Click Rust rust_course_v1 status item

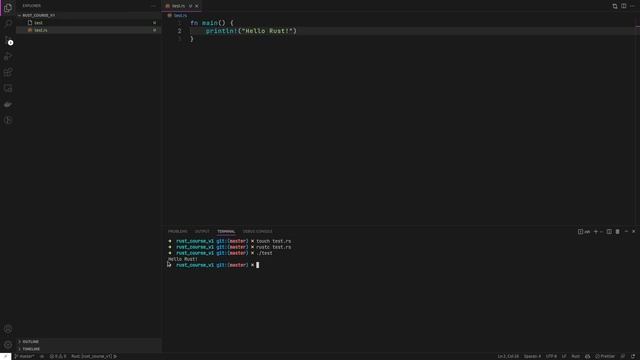93,356
